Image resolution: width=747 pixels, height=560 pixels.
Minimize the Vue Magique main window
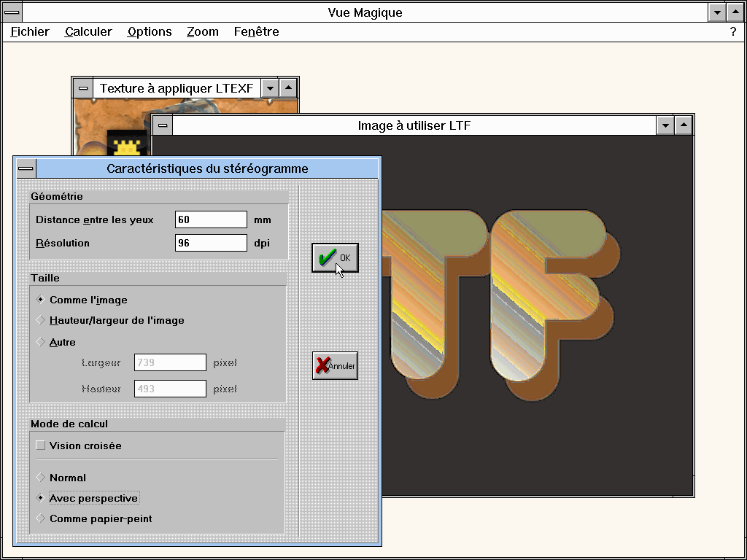(x=717, y=12)
